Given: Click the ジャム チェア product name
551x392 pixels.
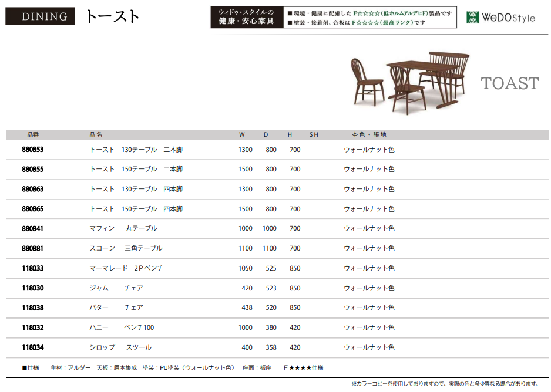Looking at the screenshot, I should tap(116, 288).
